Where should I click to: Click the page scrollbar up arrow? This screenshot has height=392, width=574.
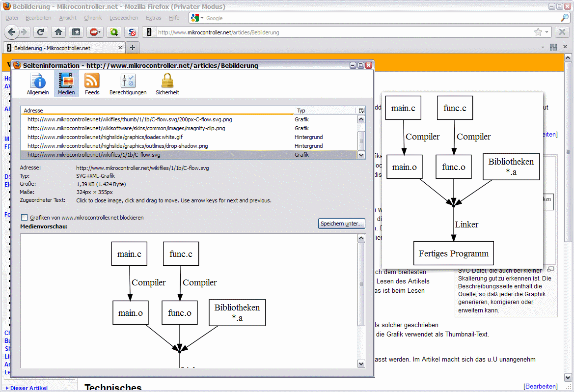(568, 58)
